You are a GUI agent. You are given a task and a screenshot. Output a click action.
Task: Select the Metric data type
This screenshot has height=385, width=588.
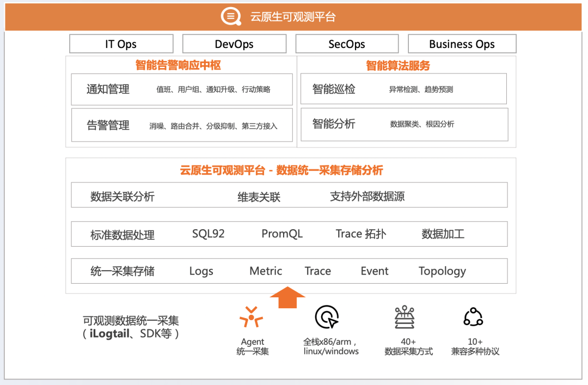[266, 271]
